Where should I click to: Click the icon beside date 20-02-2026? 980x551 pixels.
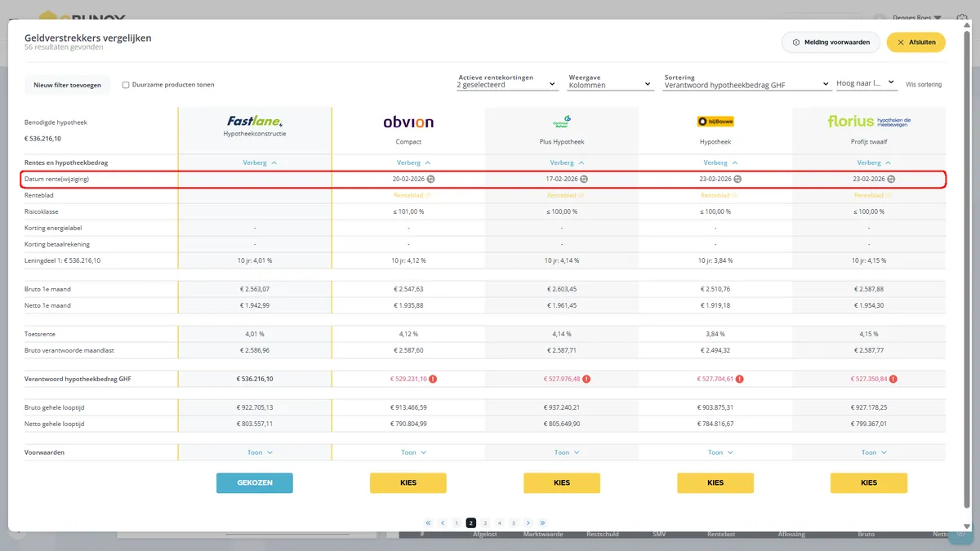click(x=431, y=179)
